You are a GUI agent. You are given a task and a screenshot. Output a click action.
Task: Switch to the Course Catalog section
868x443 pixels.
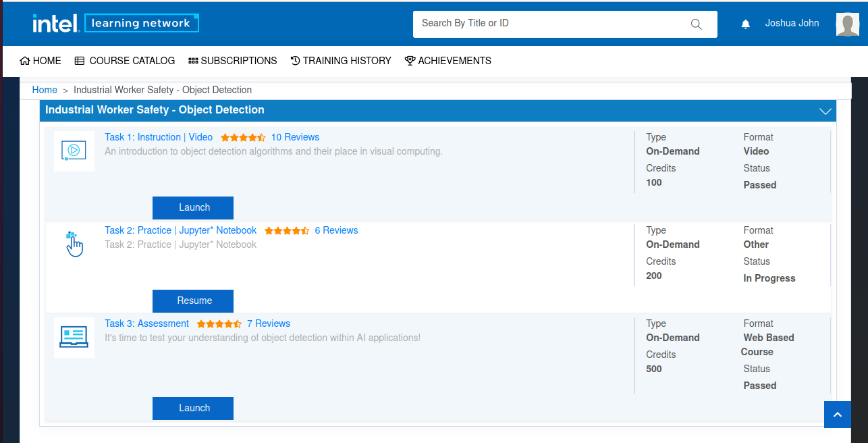(x=125, y=61)
